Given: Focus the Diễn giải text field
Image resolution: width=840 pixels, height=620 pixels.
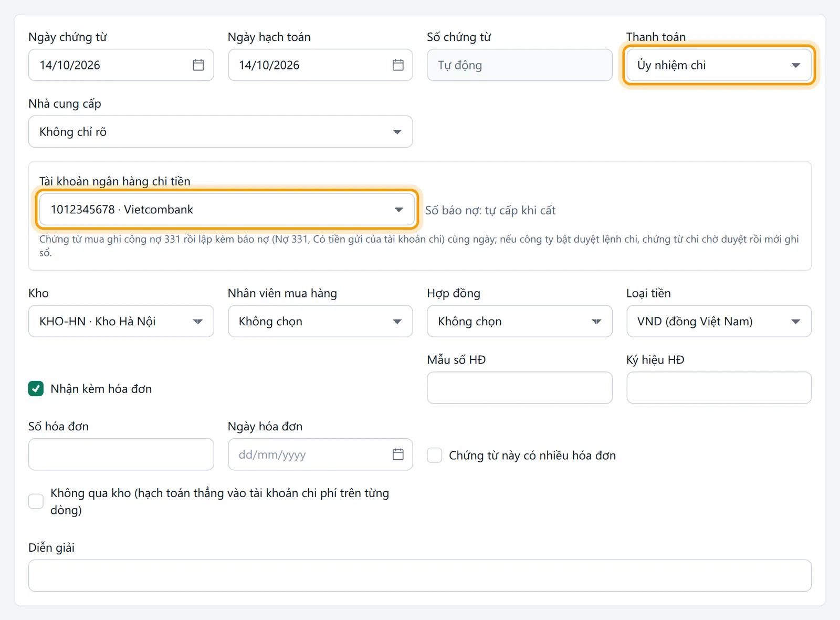Looking at the screenshot, I should click(x=420, y=576).
